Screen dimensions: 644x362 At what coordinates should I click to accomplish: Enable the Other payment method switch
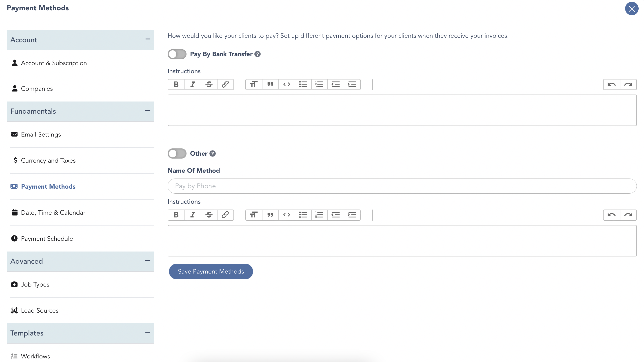click(x=177, y=154)
